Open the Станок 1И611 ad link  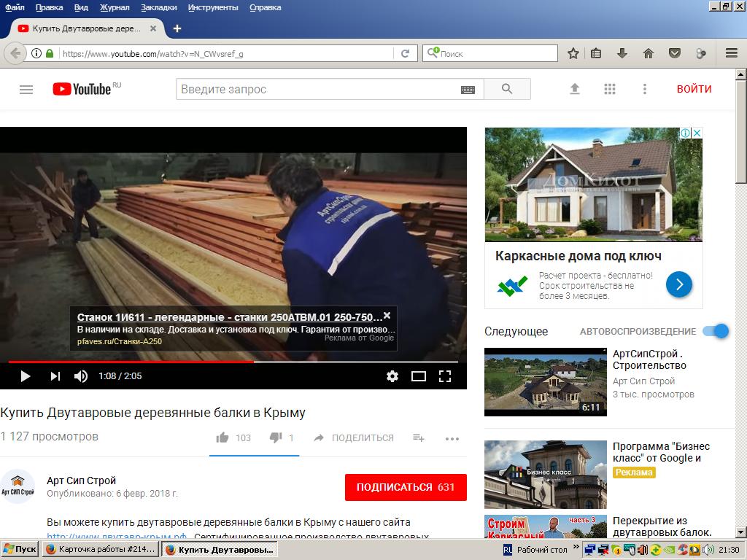coord(230,317)
